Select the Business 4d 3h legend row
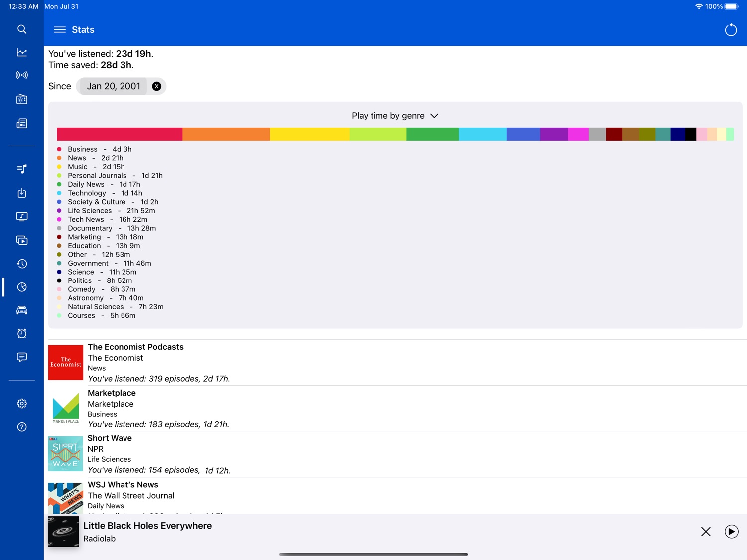This screenshot has width=747, height=560. pyautogui.click(x=95, y=149)
